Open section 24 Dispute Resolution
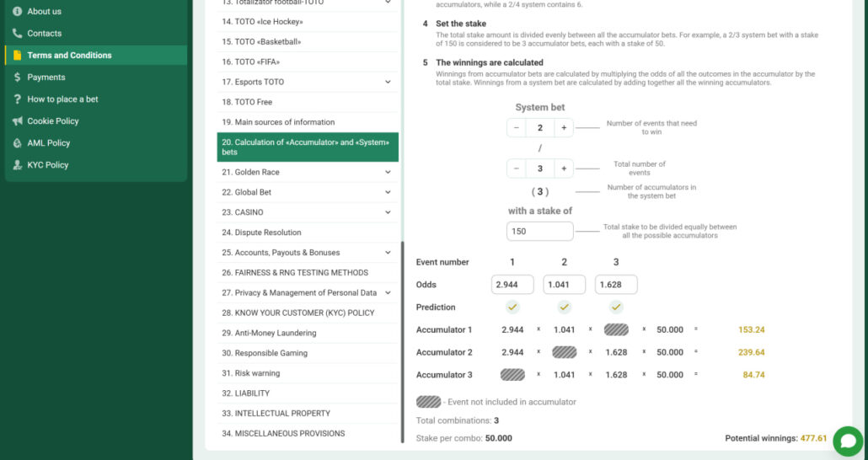This screenshot has width=868, height=460. click(x=308, y=233)
